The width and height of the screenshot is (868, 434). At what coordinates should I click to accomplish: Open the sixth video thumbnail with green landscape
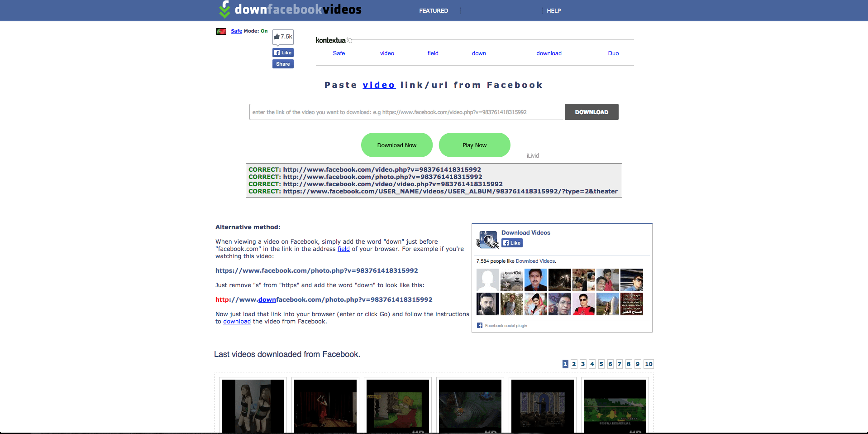pyautogui.click(x=615, y=406)
